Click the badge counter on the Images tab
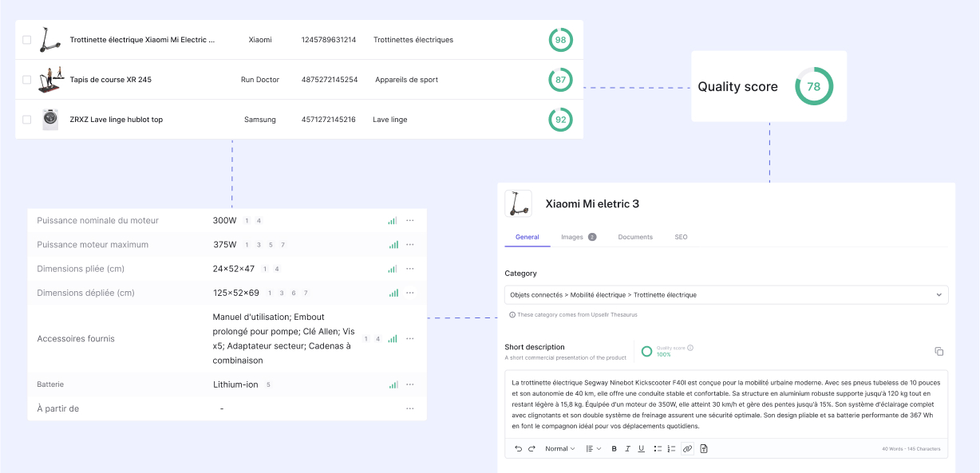980x473 pixels. pyautogui.click(x=592, y=237)
